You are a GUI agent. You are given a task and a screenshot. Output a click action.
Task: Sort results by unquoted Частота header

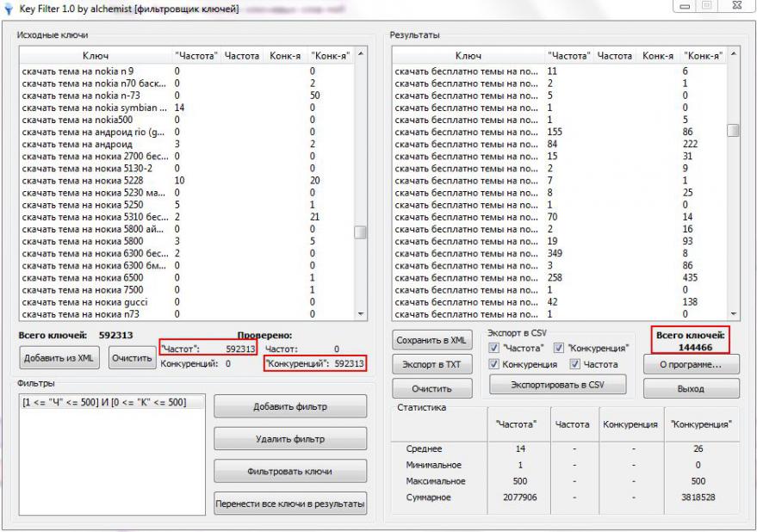coord(615,55)
